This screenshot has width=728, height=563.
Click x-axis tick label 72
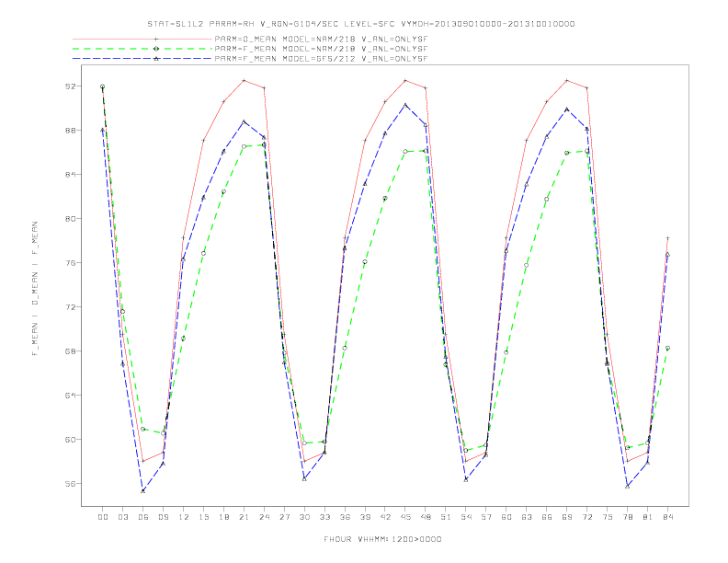pyautogui.click(x=587, y=517)
